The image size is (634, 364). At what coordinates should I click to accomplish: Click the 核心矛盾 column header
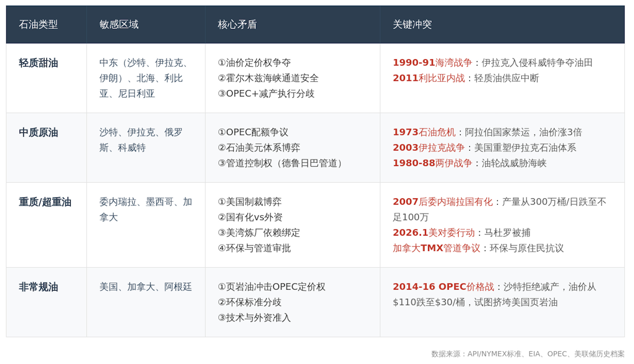[237, 24]
